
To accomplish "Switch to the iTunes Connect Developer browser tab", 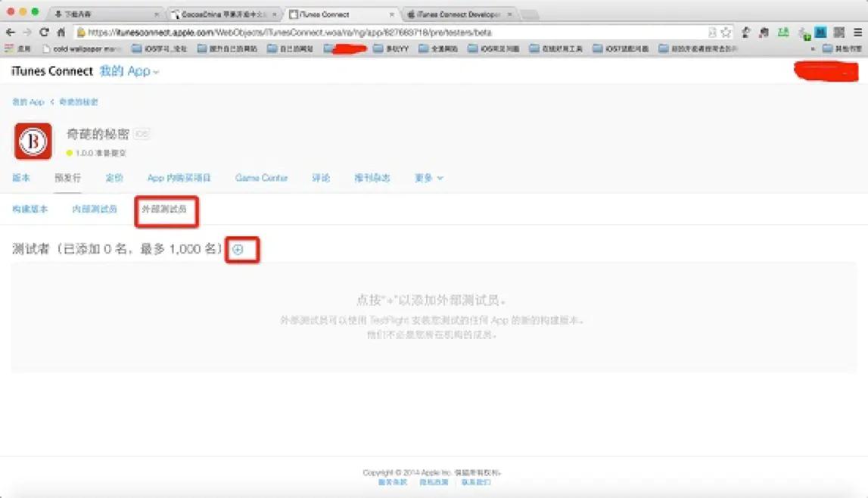I will [x=459, y=14].
